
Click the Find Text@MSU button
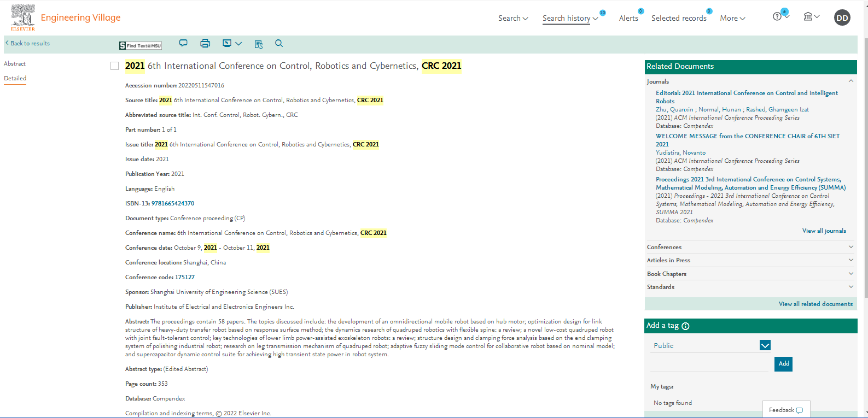pos(141,45)
